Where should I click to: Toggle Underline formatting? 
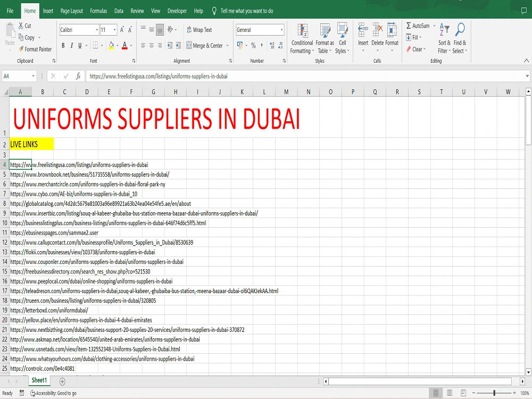[x=80, y=45]
